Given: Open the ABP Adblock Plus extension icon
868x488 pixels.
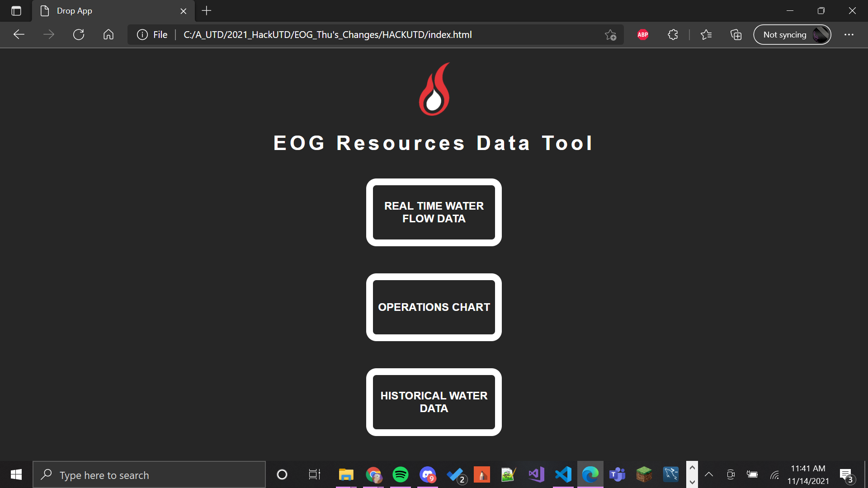Looking at the screenshot, I should pyautogui.click(x=642, y=35).
